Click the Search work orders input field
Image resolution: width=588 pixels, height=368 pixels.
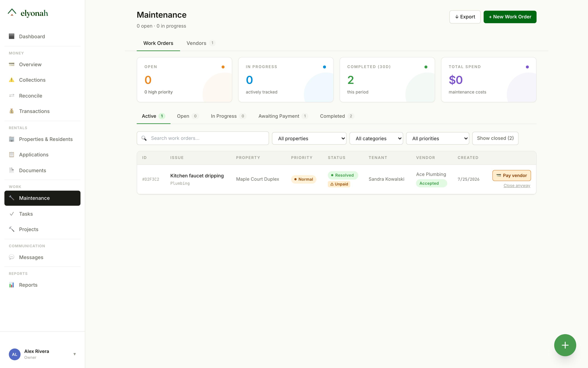tap(203, 138)
